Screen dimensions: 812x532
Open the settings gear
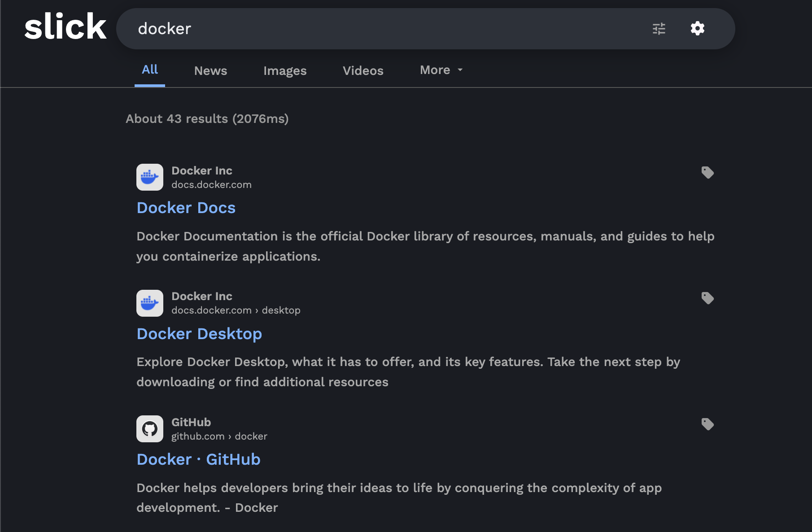(698, 29)
